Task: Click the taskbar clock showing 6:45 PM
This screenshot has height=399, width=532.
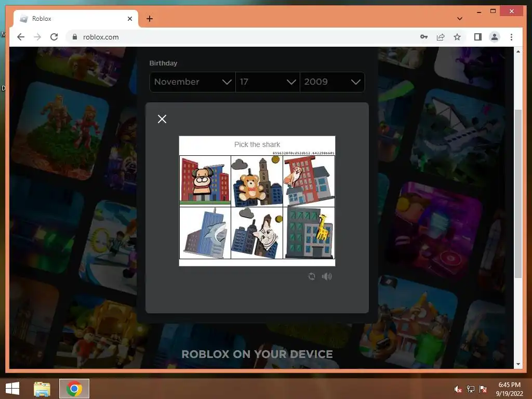Action: point(509,389)
